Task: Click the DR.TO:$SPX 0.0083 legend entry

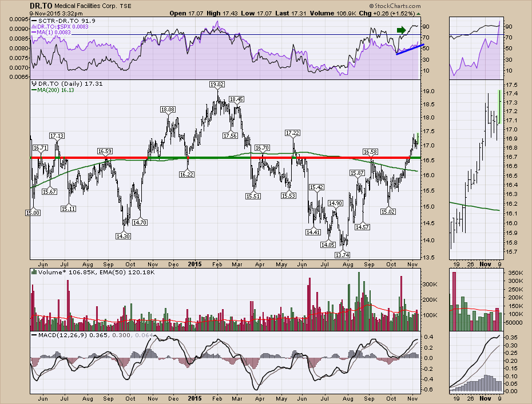Action: 63,27
